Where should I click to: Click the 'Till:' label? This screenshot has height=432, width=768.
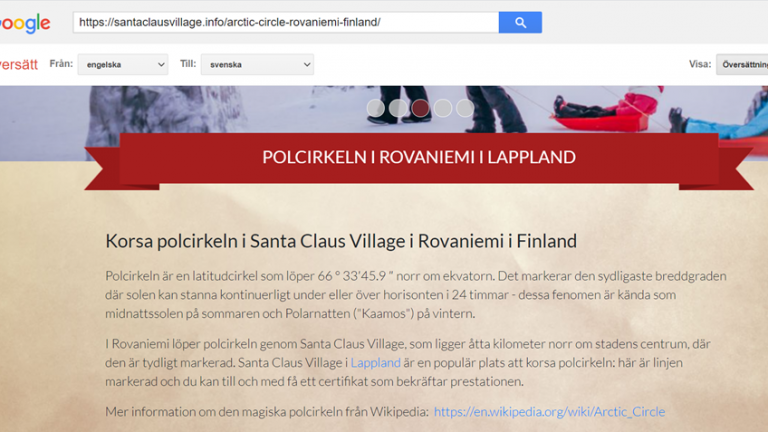point(188,64)
